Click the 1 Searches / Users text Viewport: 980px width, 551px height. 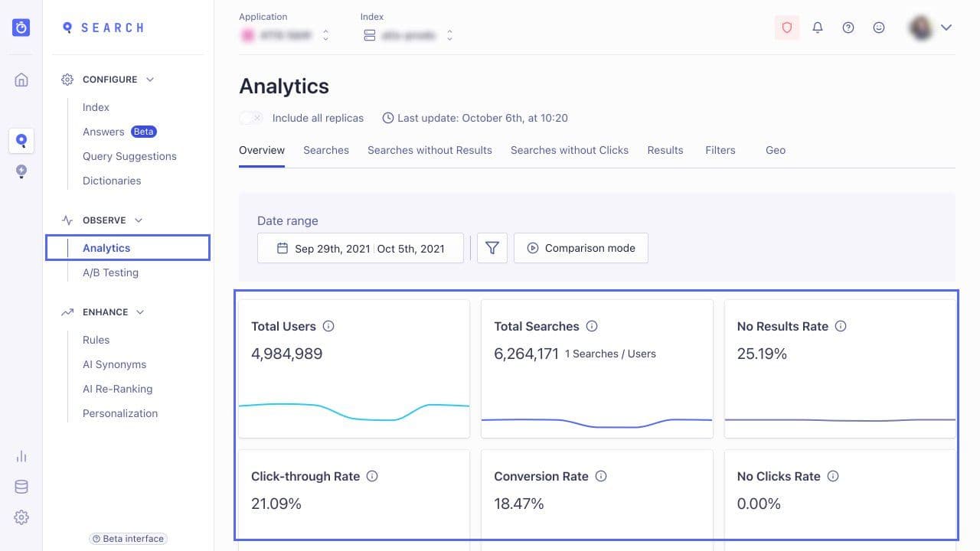pos(610,354)
